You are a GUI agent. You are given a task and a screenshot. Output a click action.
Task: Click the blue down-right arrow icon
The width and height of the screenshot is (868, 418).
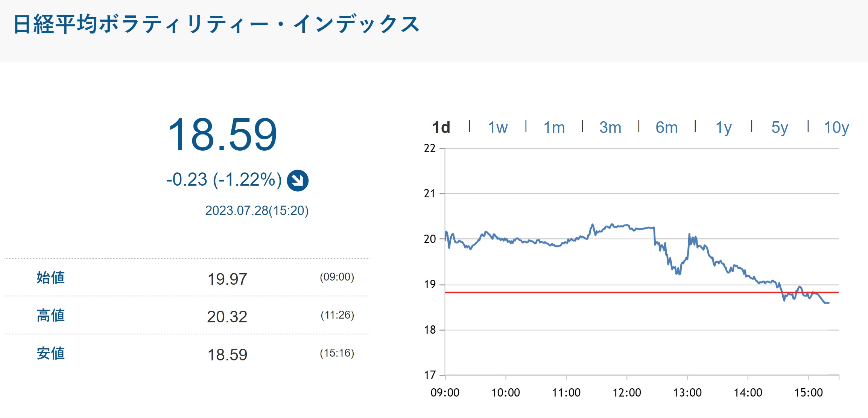click(298, 181)
